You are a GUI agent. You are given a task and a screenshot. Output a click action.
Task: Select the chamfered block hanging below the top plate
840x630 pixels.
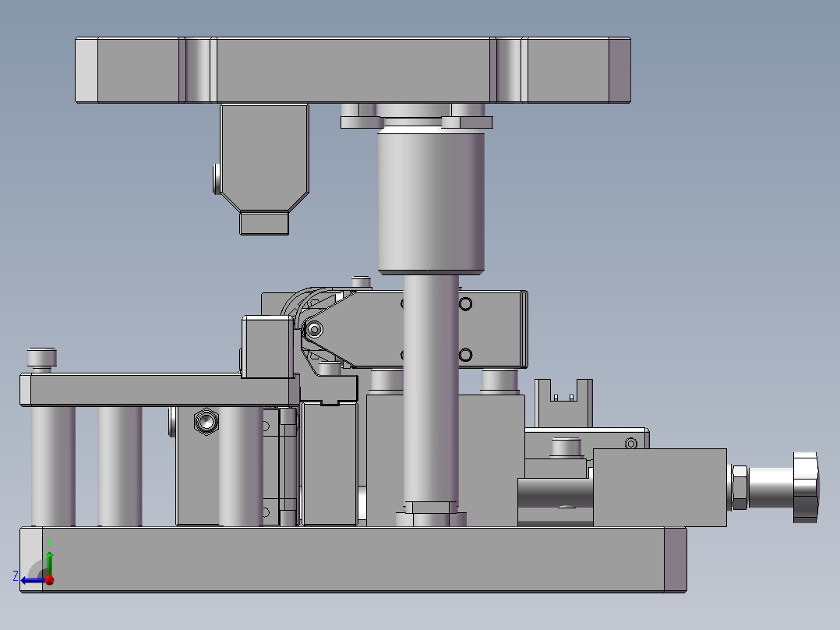pyautogui.click(x=264, y=169)
